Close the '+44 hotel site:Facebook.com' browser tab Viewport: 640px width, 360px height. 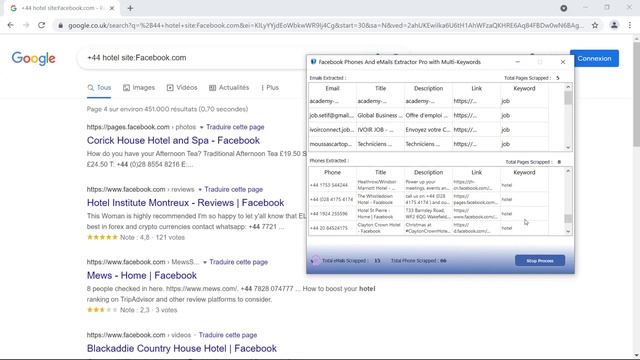tap(112, 8)
